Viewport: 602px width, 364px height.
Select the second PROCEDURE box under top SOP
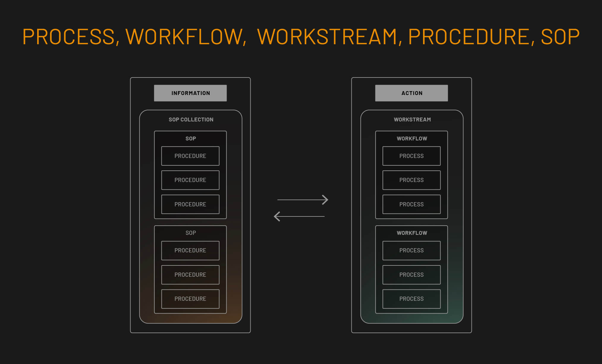click(190, 180)
